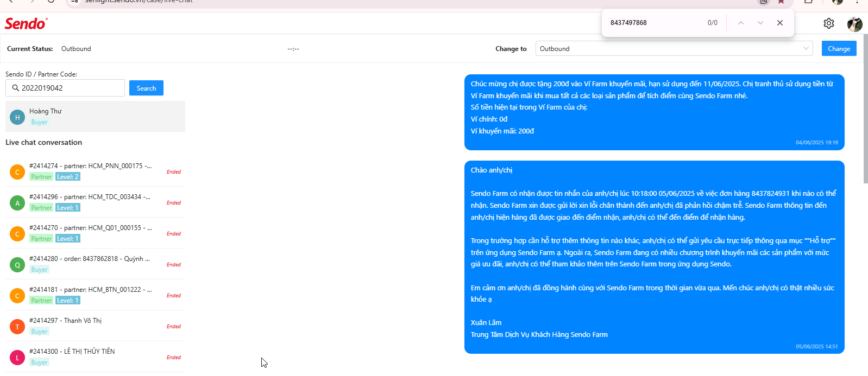Open conversation #2414296 HCM_TDC_003434
Image resolution: width=868 pixels, height=376 pixels.
click(95, 202)
